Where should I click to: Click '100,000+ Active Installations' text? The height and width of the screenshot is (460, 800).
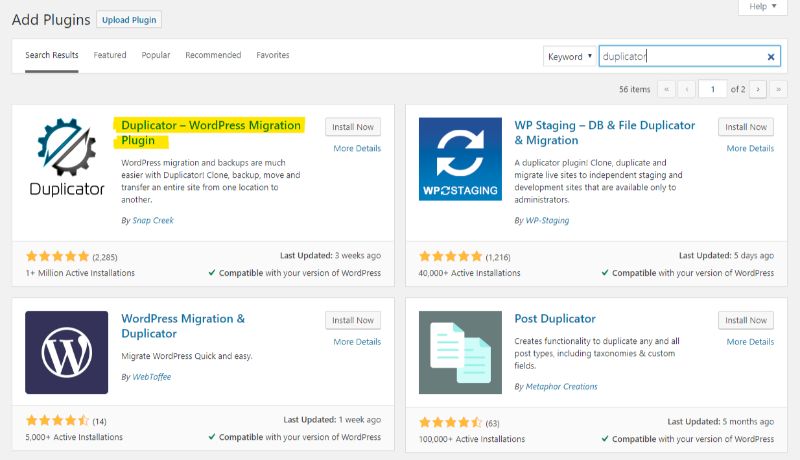pyautogui.click(x=472, y=439)
